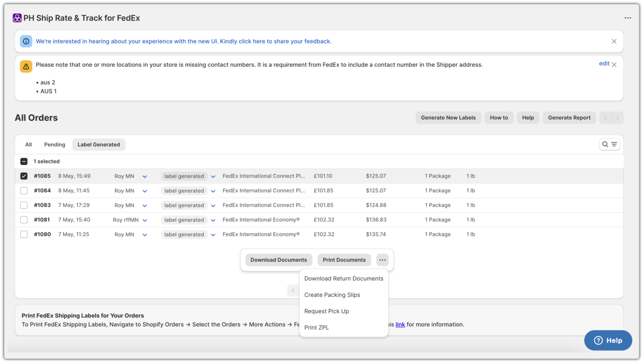Click order number #1080
The height and width of the screenshot is (362, 644).
tap(42, 234)
